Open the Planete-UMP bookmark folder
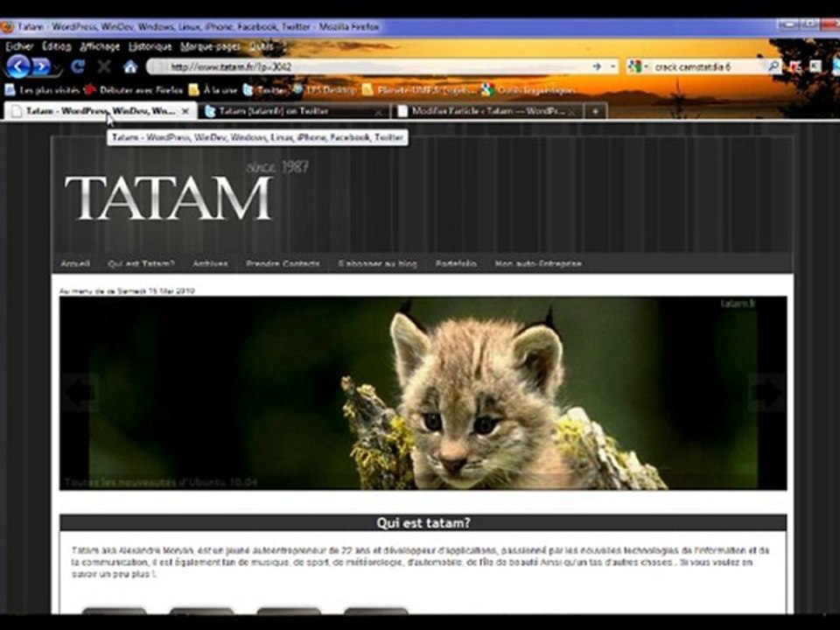The height and width of the screenshot is (630, 840). point(419,89)
